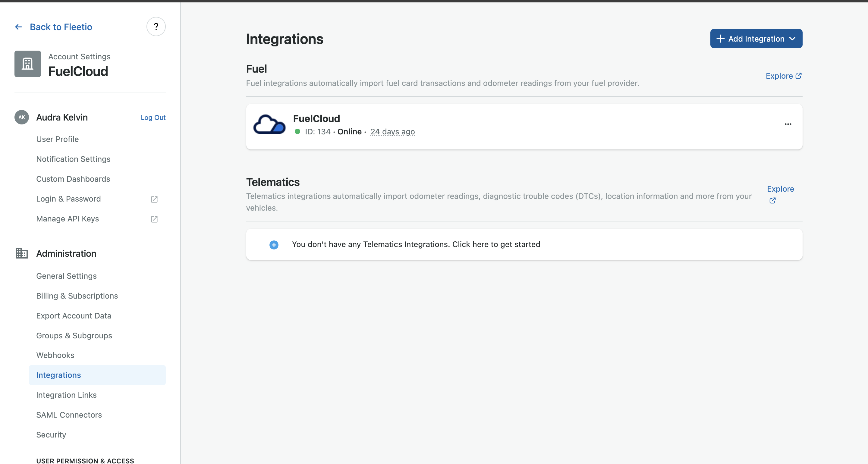868x464 pixels.
Task: Click the FuelCloud account building icon
Action: point(28,64)
